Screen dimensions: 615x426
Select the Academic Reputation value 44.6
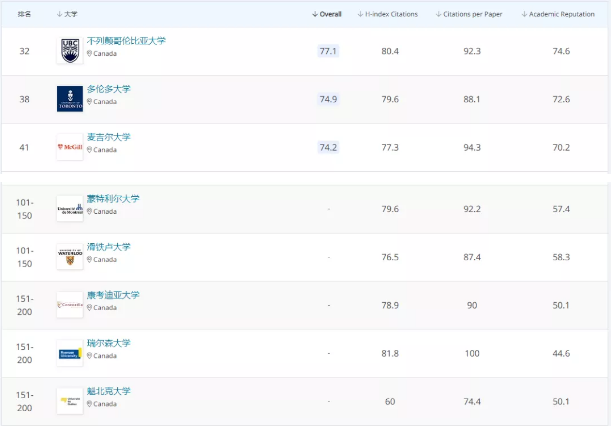561,353
